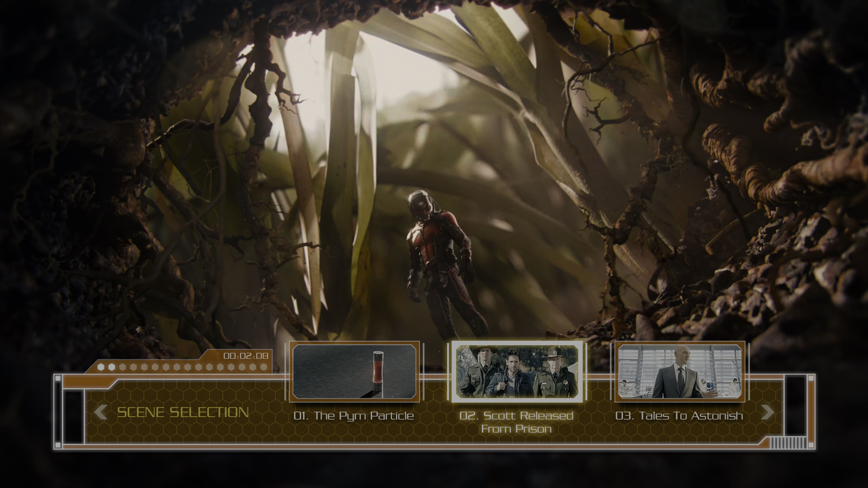Select the SCENE SELECTION menu label
This screenshot has height=488, width=868.
pos(183,413)
